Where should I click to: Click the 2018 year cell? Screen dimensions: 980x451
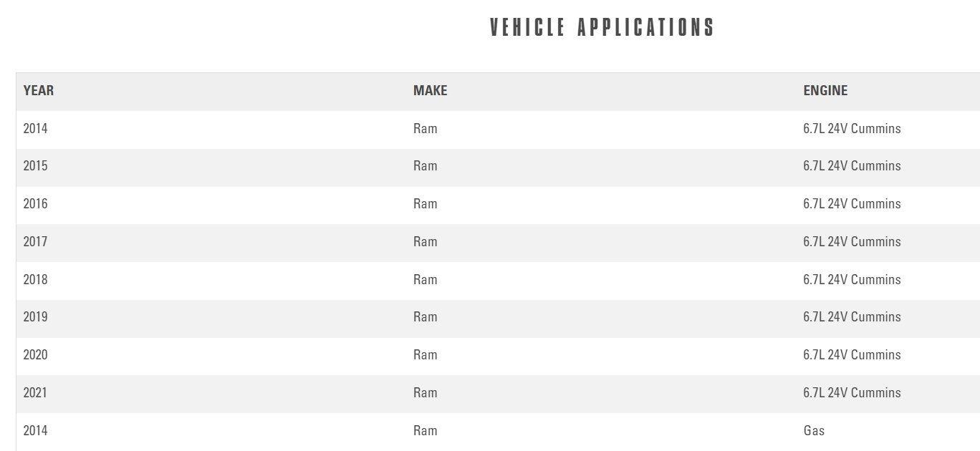(x=35, y=280)
